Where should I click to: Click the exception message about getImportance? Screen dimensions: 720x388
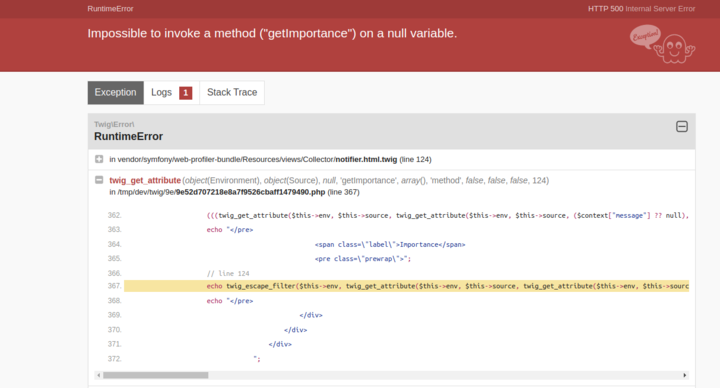(272, 34)
